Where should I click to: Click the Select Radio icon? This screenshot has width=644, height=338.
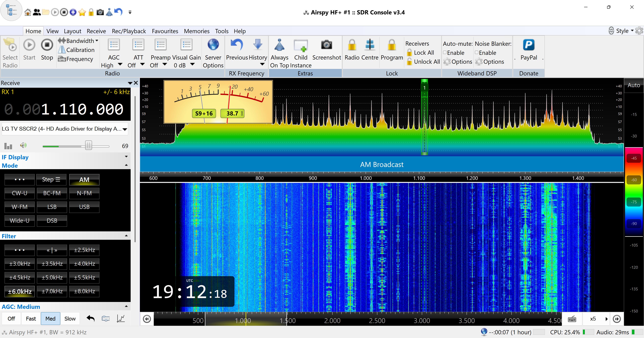click(x=10, y=45)
